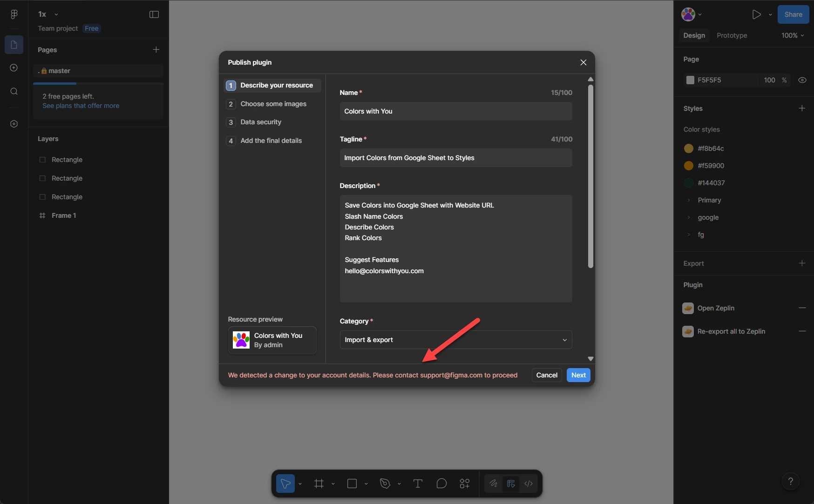Image resolution: width=814 pixels, height=504 pixels.
Task: Select the master page
Action: pyautogui.click(x=98, y=71)
